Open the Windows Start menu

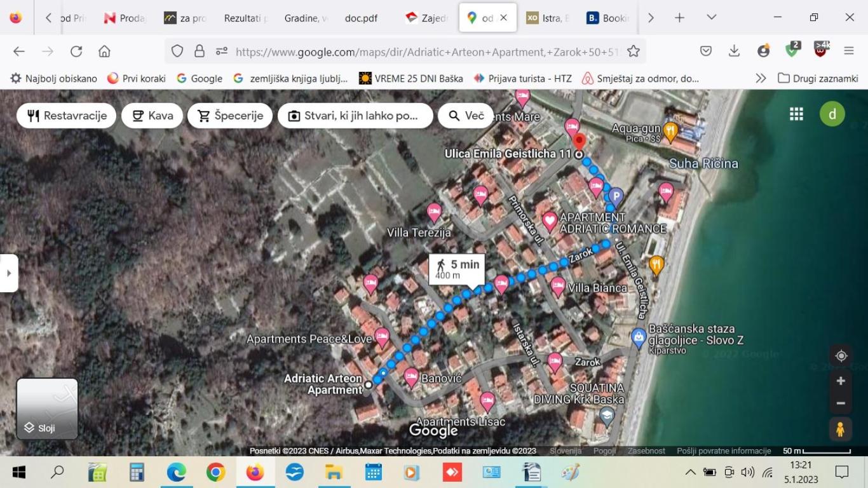[19, 472]
